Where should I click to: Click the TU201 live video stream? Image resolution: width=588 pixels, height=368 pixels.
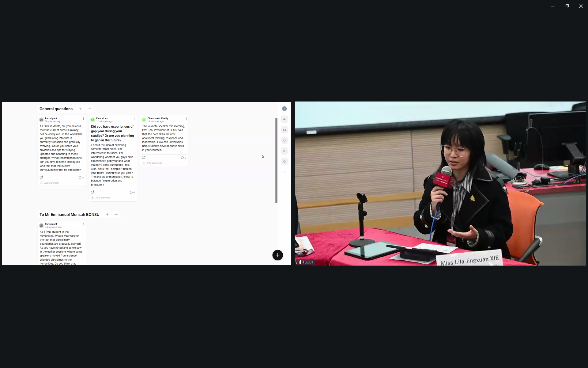click(441, 183)
